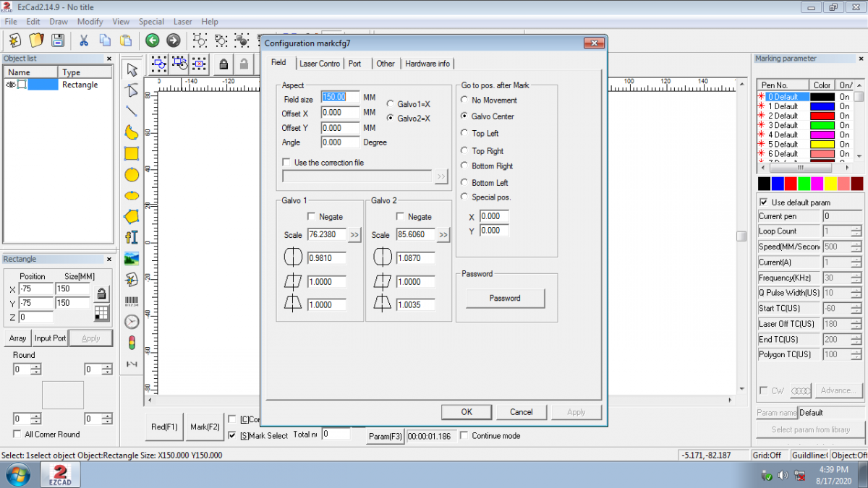Open the Hardware info tab
This screenshot has width=868, height=488.
(x=427, y=64)
